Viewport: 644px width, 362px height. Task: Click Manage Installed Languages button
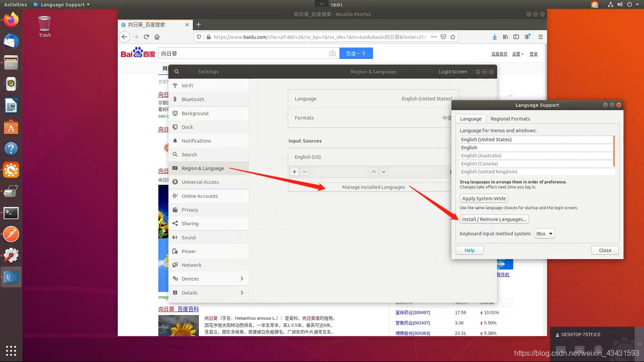click(373, 187)
